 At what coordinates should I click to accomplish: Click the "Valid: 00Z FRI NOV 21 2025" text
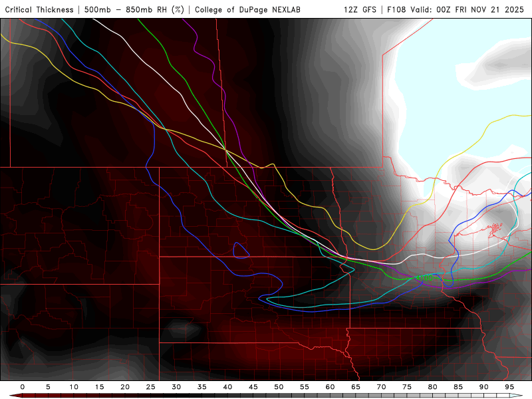pyautogui.click(x=467, y=10)
